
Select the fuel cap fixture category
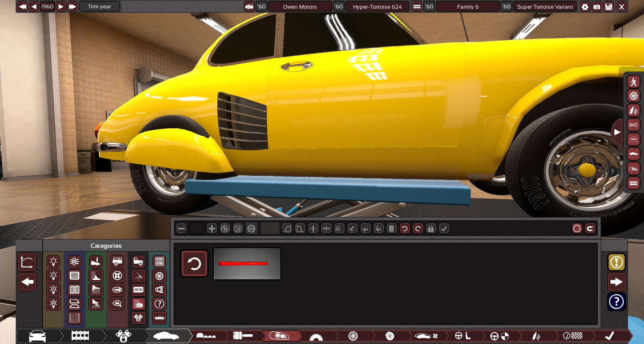pyautogui.click(x=117, y=276)
